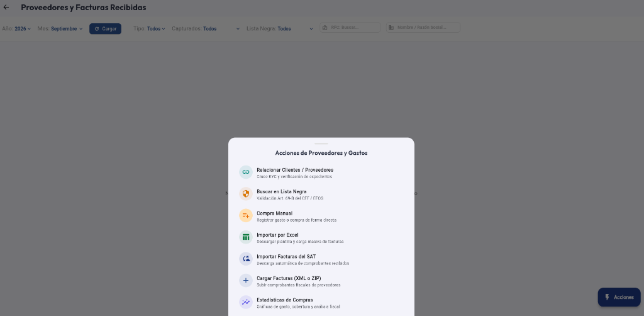Select Importar por Excel entry text
Screen dimensions: 644x316
277,235
